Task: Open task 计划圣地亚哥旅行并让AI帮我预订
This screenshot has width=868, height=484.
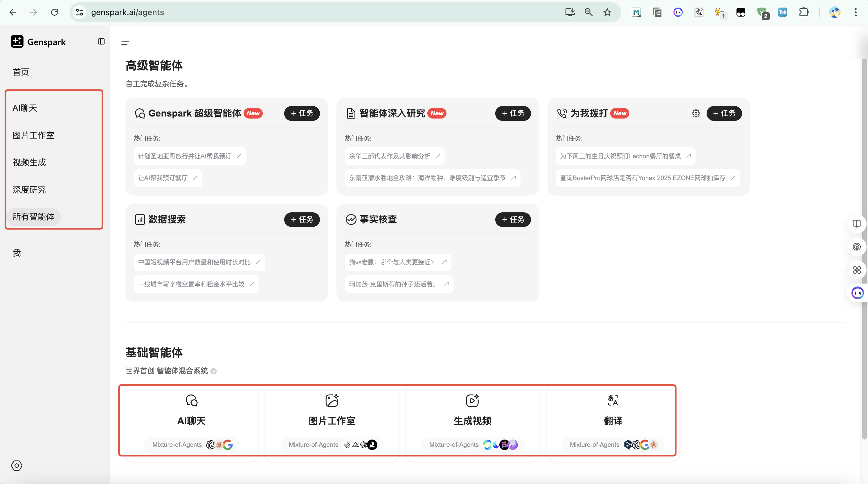Action: coord(190,156)
